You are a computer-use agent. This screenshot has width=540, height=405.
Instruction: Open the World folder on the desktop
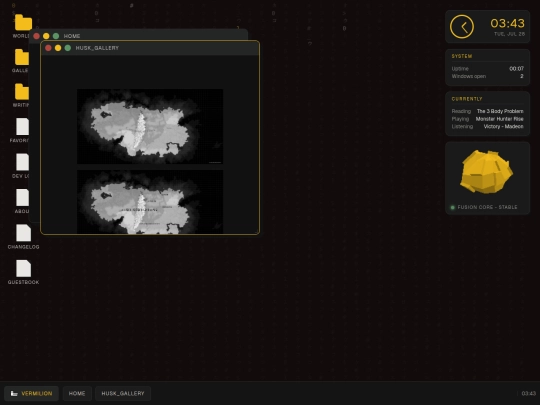[23, 23]
